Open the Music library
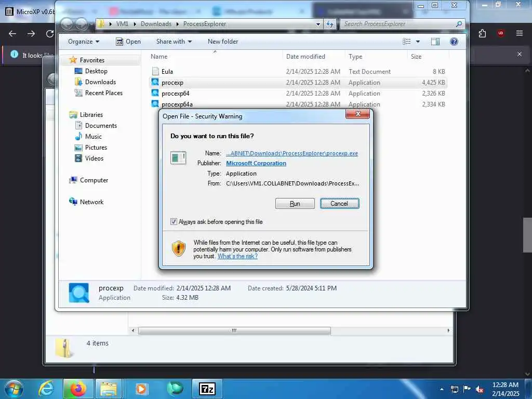Image resolution: width=532 pixels, height=399 pixels. (94, 137)
